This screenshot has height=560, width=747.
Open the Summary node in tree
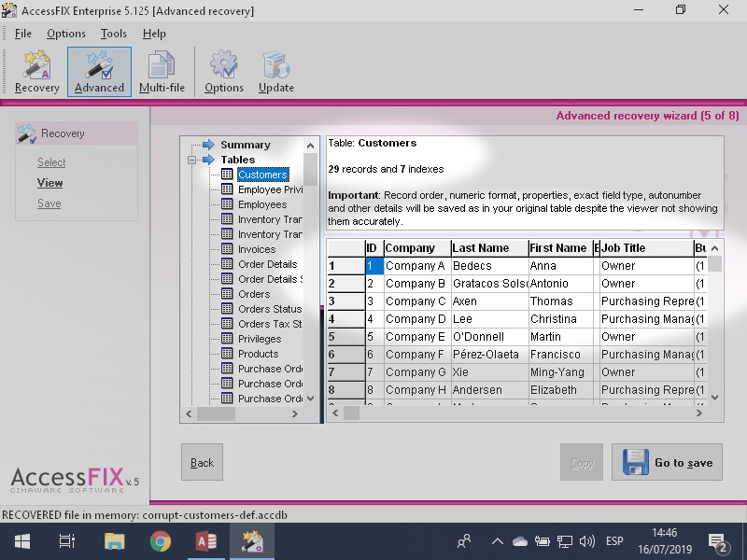point(245,145)
